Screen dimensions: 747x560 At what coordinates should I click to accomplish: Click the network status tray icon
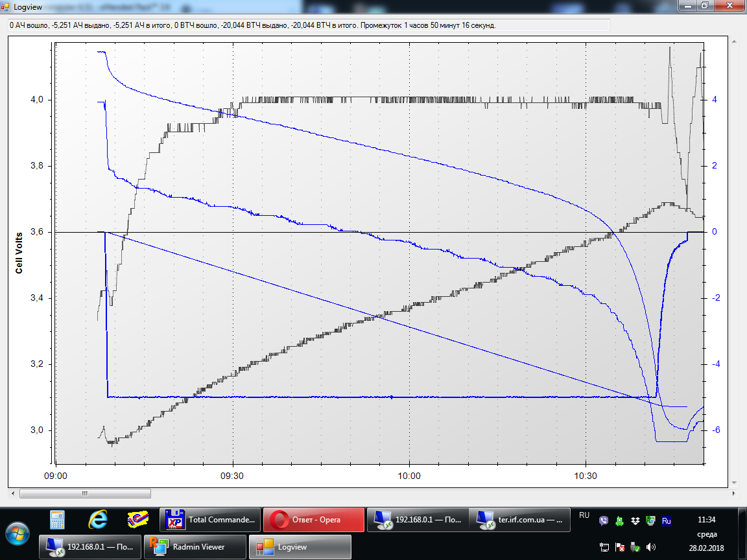604,547
